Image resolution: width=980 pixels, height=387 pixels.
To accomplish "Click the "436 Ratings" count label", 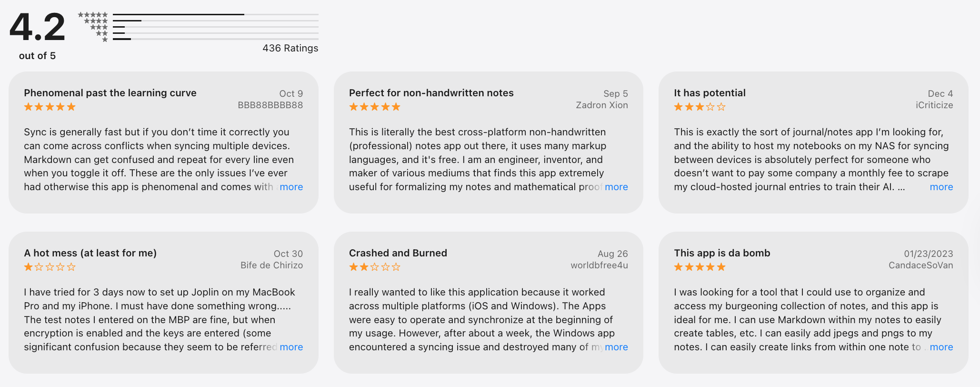I will click(290, 48).
